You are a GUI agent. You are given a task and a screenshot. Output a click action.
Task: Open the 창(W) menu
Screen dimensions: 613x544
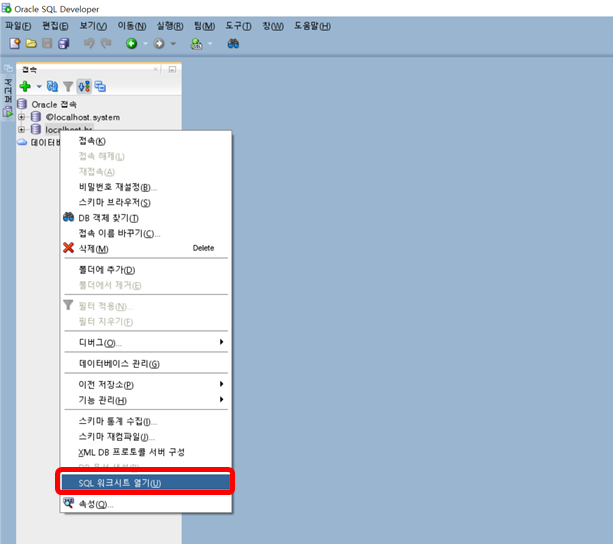(x=273, y=26)
